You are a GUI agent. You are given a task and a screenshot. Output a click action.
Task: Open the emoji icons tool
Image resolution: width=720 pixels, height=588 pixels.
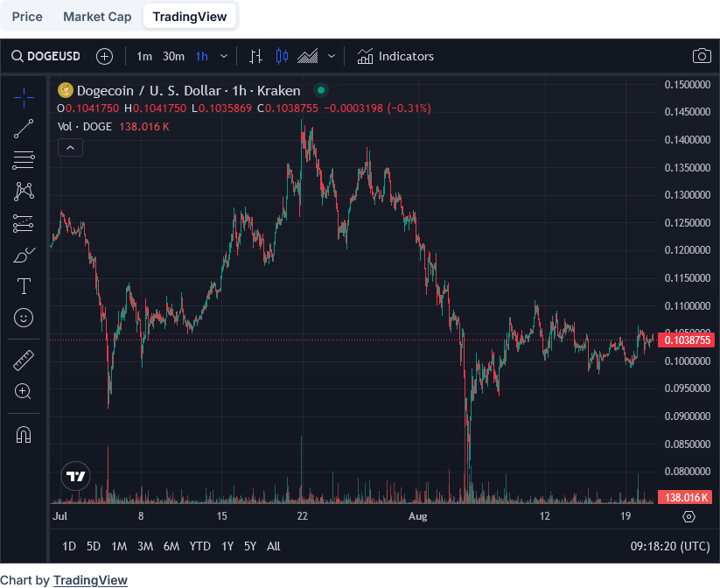click(x=24, y=318)
